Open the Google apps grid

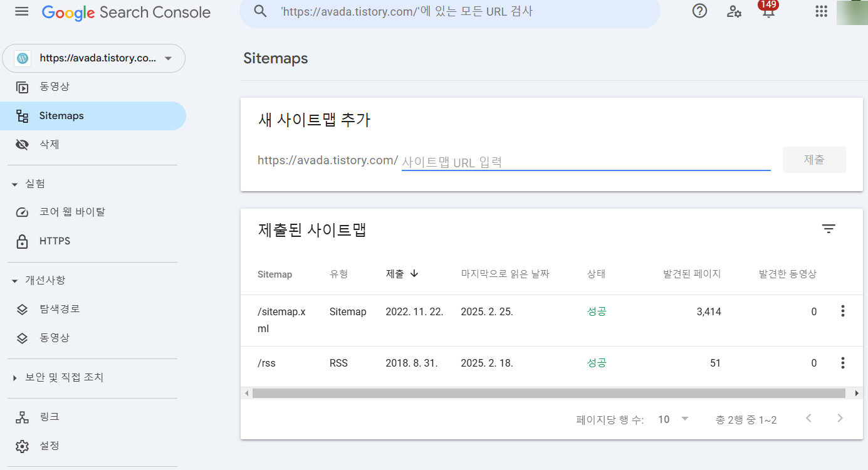[x=821, y=11]
